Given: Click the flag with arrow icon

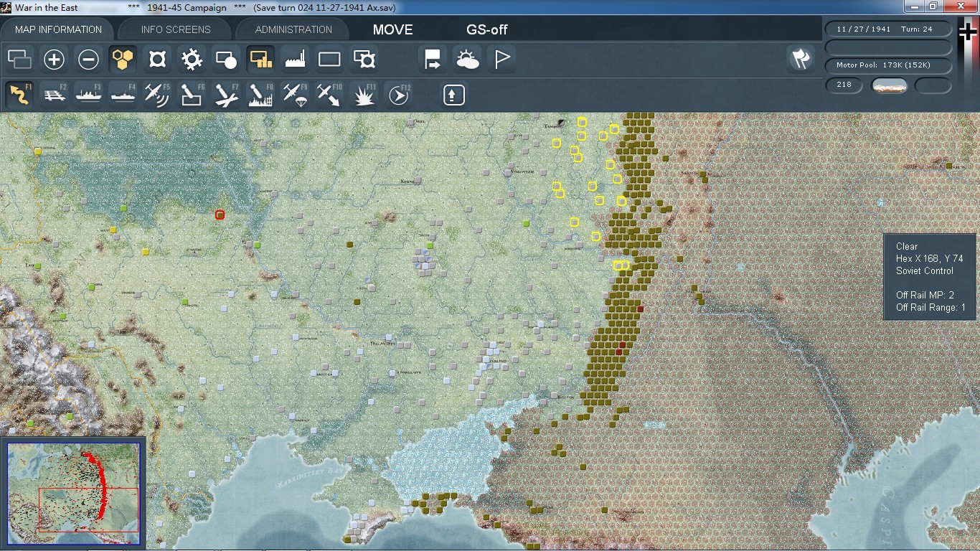Looking at the screenshot, I should tap(433, 59).
